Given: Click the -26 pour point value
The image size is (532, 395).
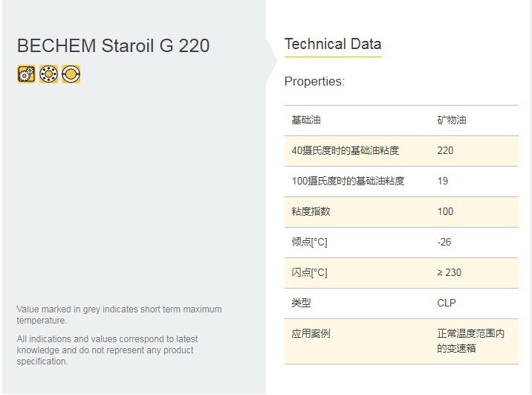Looking at the screenshot, I should pos(444,242).
